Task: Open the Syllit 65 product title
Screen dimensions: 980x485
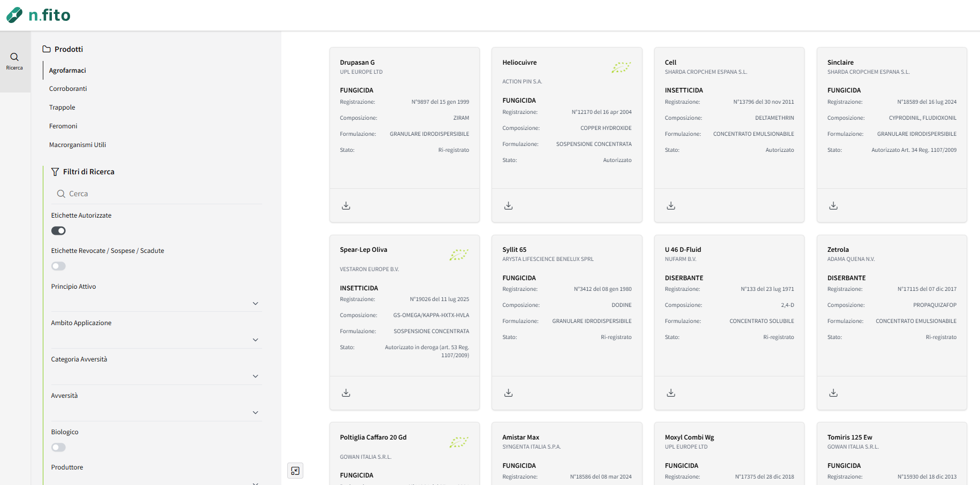Action: pyautogui.click(x=514, y=250)
